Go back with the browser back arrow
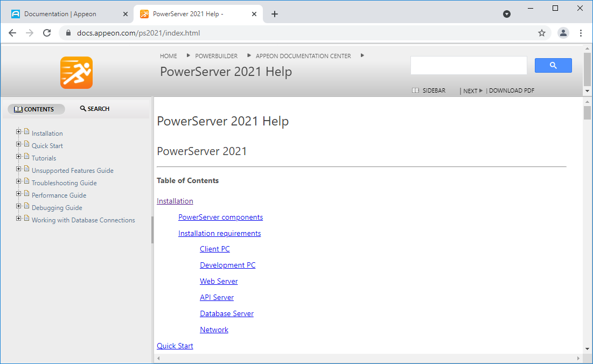Viewport: 593px width, 364px height. [12, 33]
